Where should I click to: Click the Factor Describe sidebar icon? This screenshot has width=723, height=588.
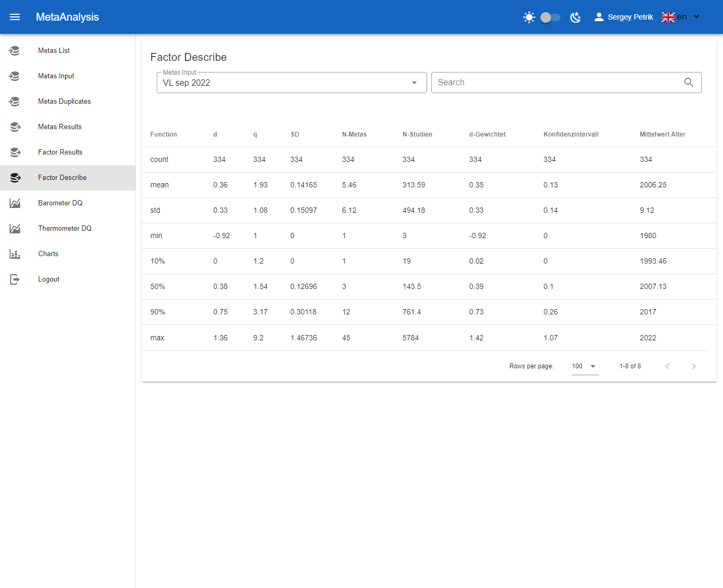pos(15,178)
